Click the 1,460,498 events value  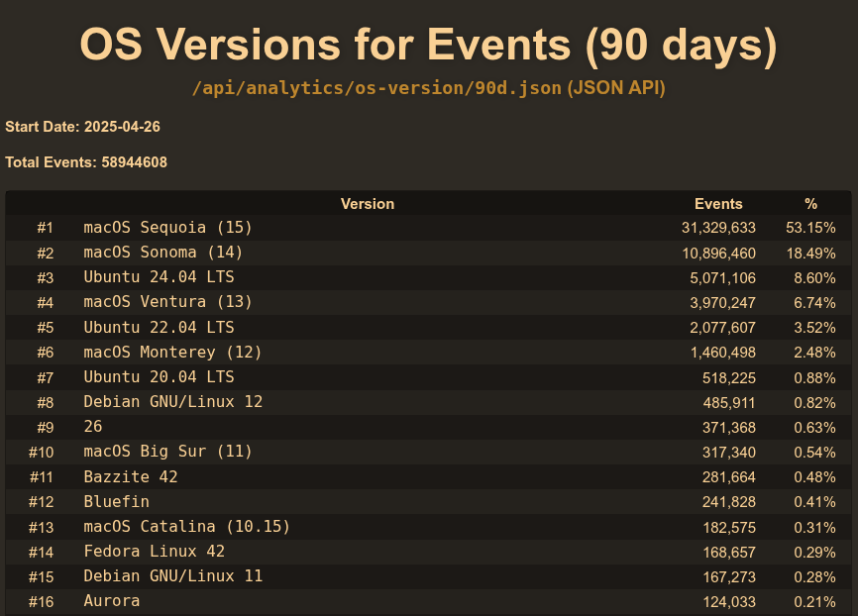723,353
